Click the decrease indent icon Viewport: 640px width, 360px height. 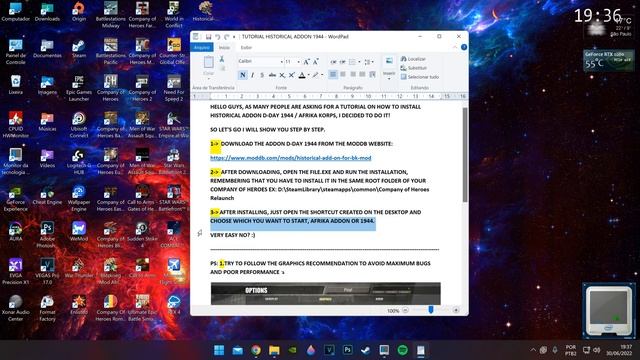click(x=333, y=62)
